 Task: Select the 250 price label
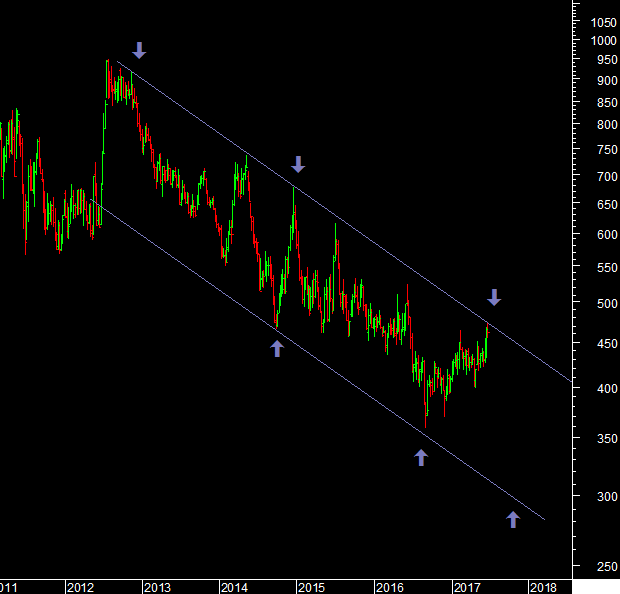coord(607,568)
